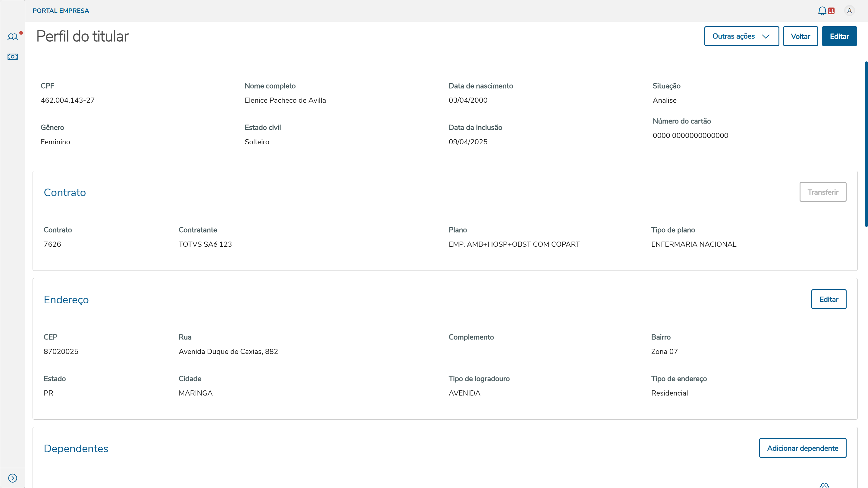Screen dimensions: 868x488
Task: Click Adicionar dependente button
Action: (802, 448)
